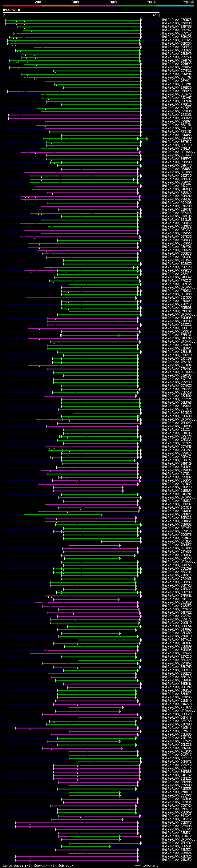
Task: Select label UniRef100_Q8LA28
Action: [x=177, y=118]
